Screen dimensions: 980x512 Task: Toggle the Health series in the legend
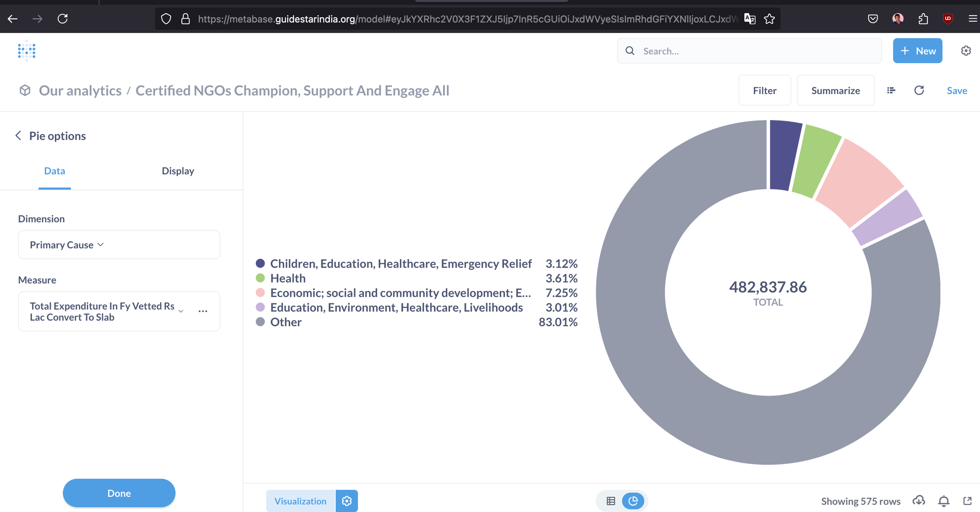pyautogui.click(x=288, y=278)
